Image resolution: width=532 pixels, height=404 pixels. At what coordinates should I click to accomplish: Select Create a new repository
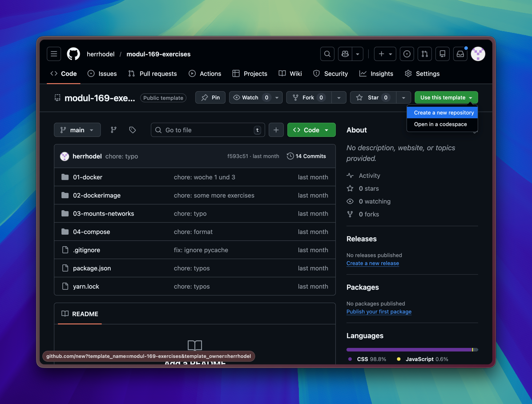(443, 112)
